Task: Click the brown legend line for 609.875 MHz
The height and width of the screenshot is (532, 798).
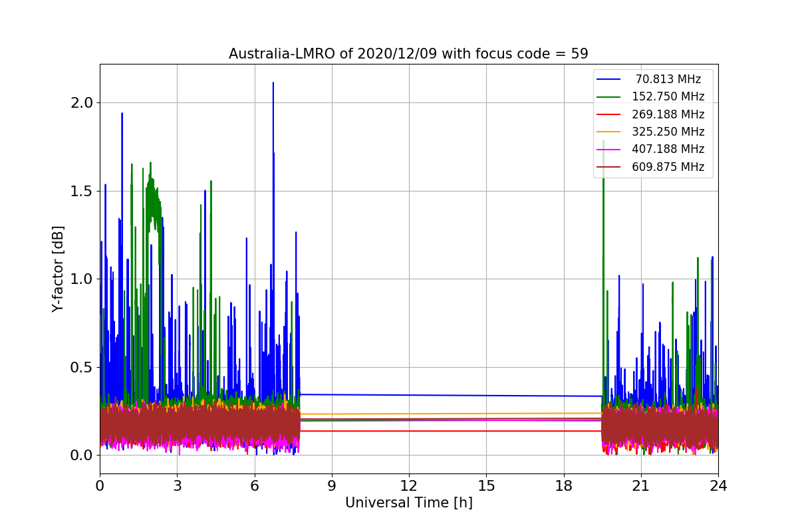Action: pos(610,167)
